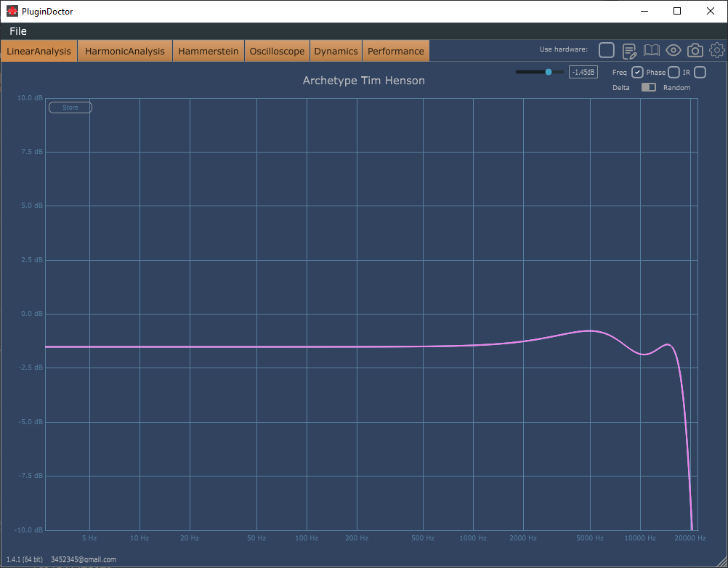Viewport: 728px width, 568px height.
Task: Click the 100 Hz axis label
Action: [x=307, y=537]
